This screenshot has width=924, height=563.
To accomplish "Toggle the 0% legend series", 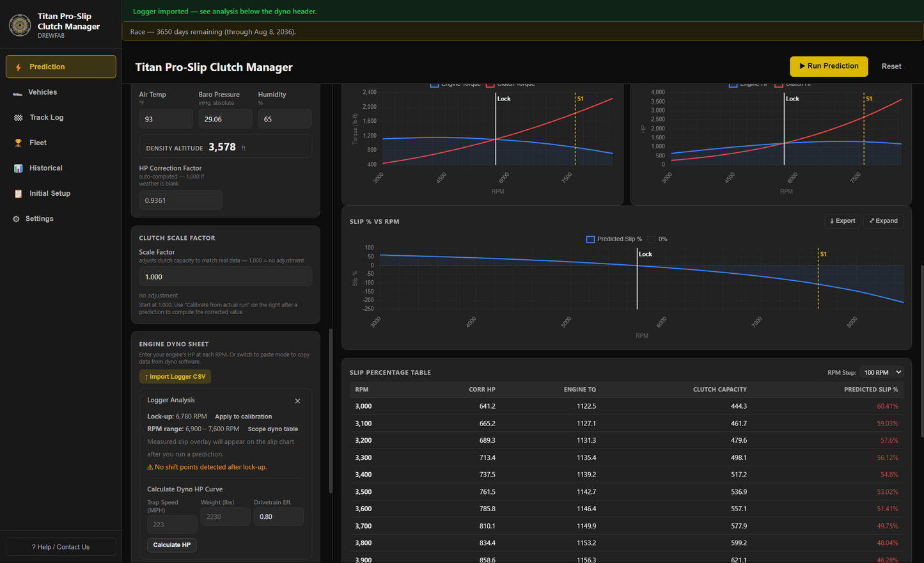I will click(x=657, y=239).
